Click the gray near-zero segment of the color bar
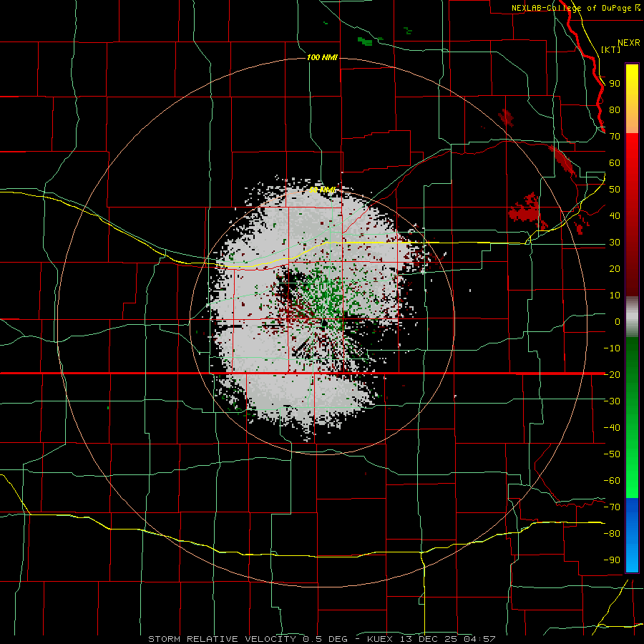 click(x=632, y=316)
